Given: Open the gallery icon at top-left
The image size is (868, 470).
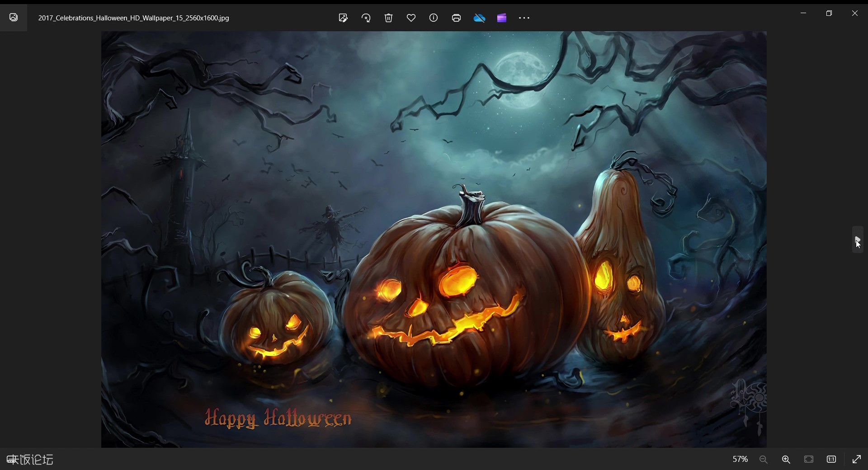Looking at the screenshot, I should click(x=14, y=18).
